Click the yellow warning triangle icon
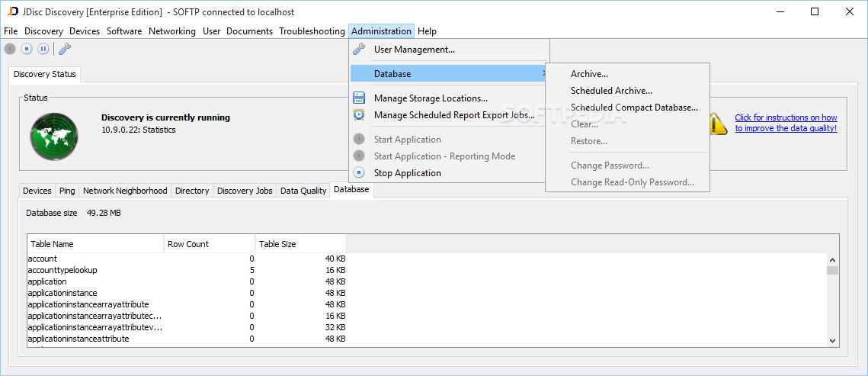The height and width of the screenshot is (376, 868). click(x=717, y=123)
